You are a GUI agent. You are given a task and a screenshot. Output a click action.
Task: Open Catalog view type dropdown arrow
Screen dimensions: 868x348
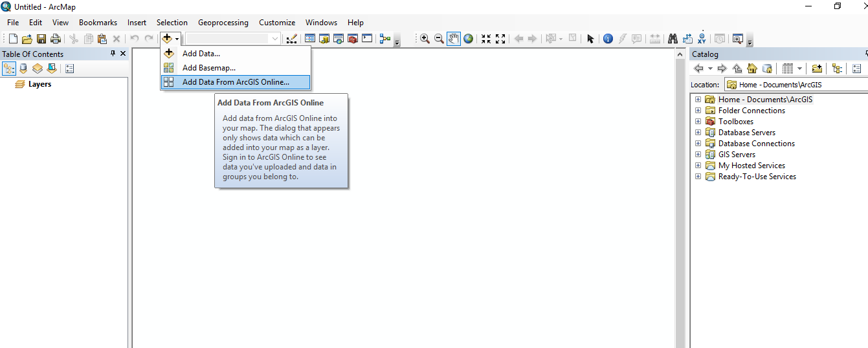click(799, 69)
